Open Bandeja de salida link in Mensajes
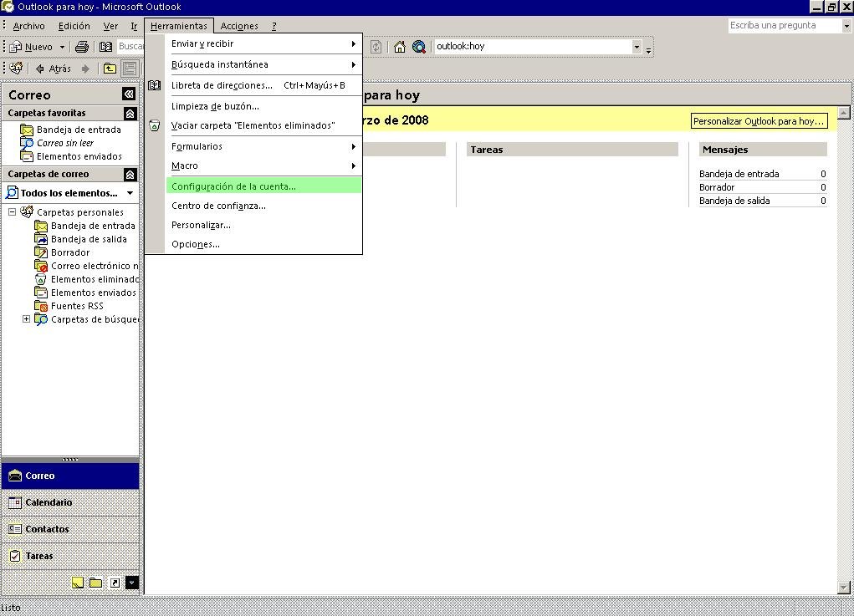This screenshot has height=616, width=854. (x=734, y=201)
